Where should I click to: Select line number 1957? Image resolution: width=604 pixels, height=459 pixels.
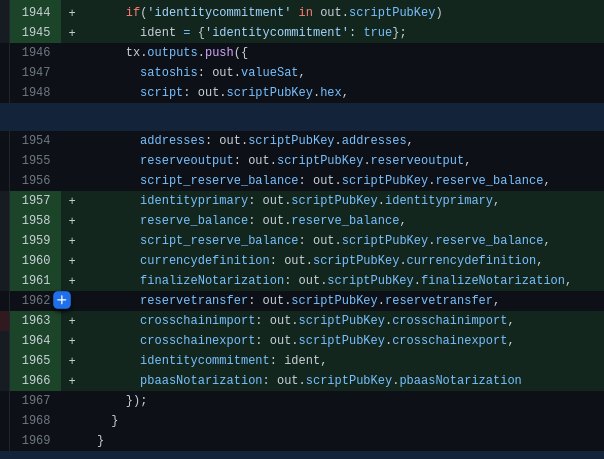[36, 200]
